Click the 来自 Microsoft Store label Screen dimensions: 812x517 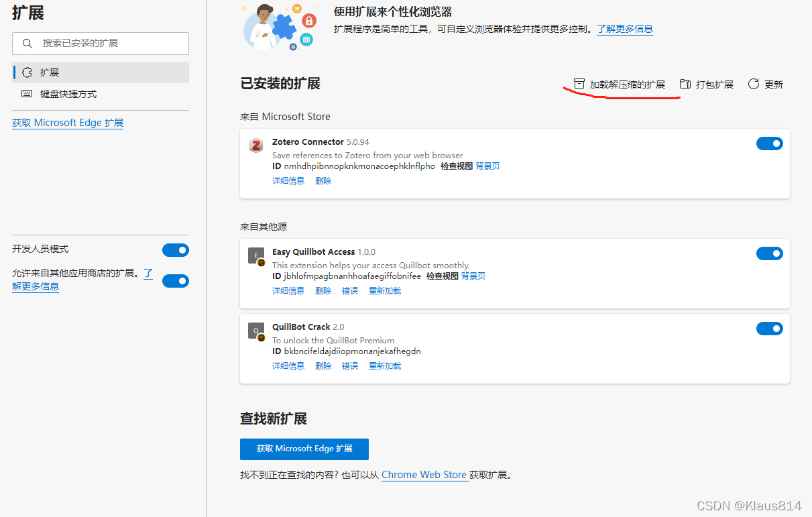point(286,117)
